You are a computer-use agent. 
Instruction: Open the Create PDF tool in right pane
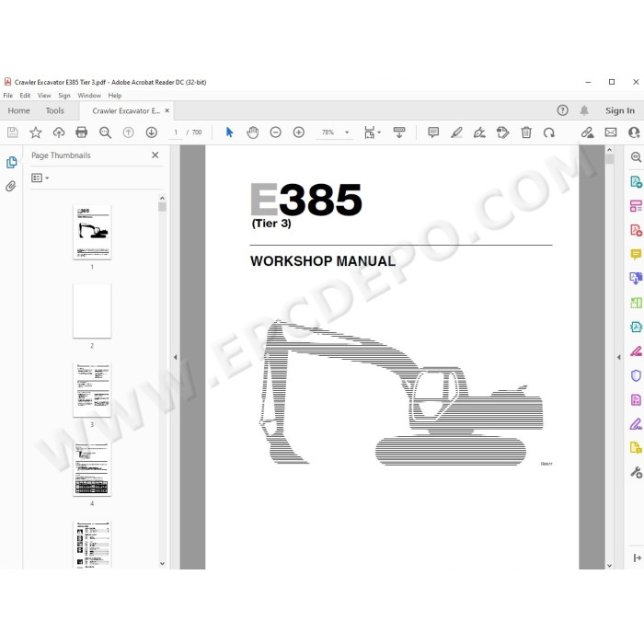click(x=636, y=230)
